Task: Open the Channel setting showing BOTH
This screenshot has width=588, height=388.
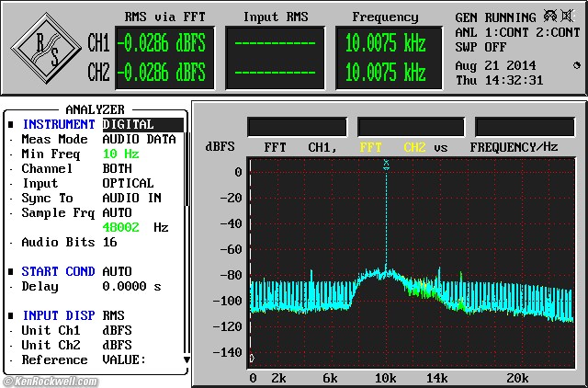Action: [x=117, y=168]
